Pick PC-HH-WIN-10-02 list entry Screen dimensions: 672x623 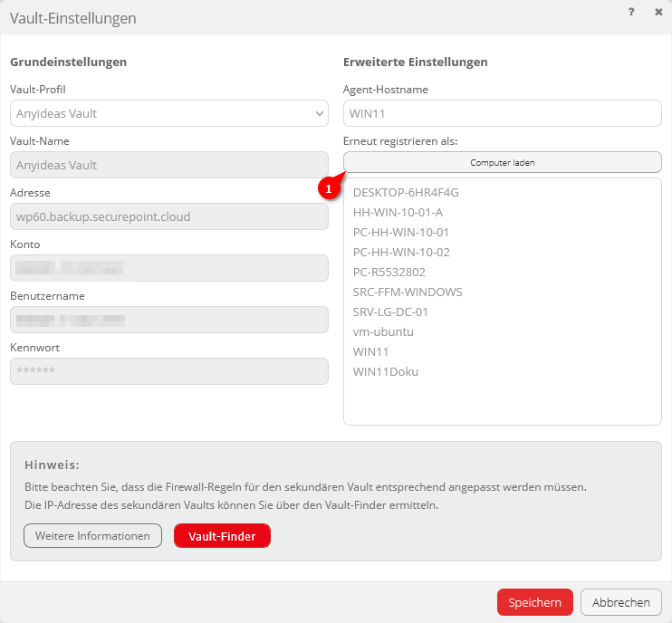(x=401, y=252)
